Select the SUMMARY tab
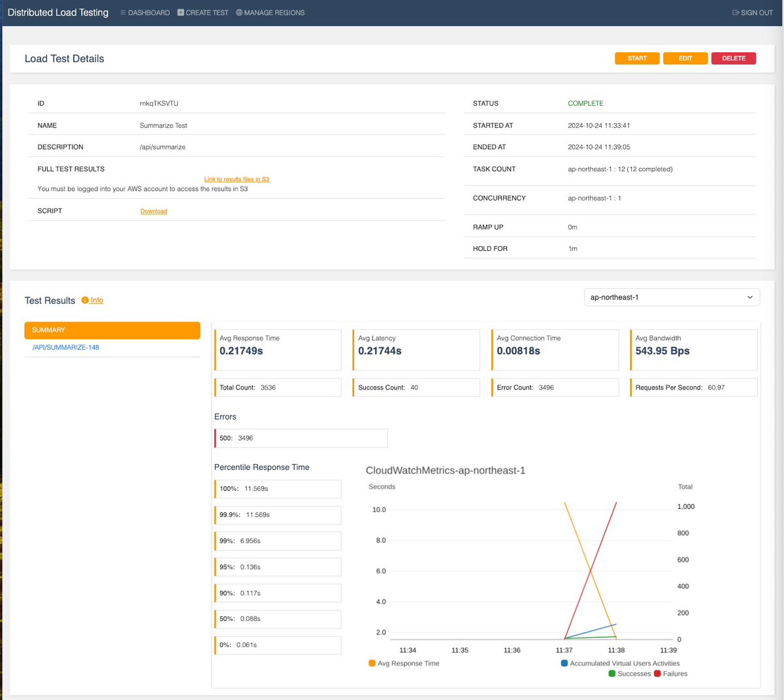 click(112, 330)
